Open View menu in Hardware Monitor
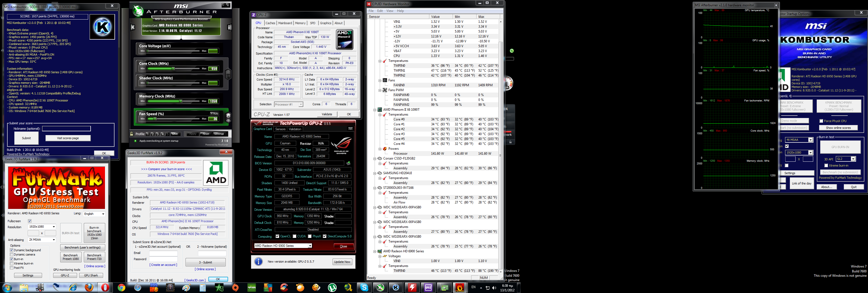Screen dimensions: 868x293 pyautogui.click(x=390, y=11)
